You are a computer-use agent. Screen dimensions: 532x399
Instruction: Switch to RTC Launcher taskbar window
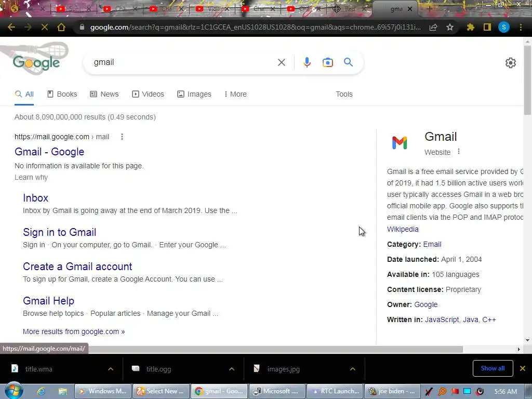[x=335, y=391]
